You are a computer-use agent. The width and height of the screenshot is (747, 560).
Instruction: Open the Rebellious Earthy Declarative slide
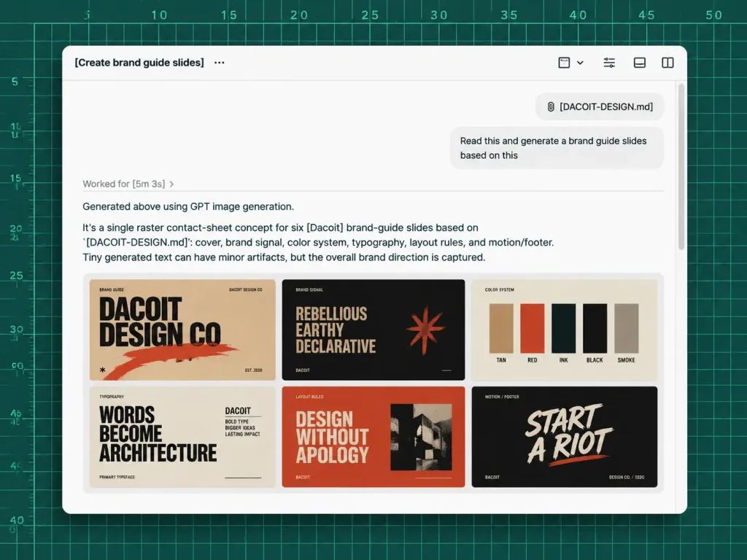373,330
